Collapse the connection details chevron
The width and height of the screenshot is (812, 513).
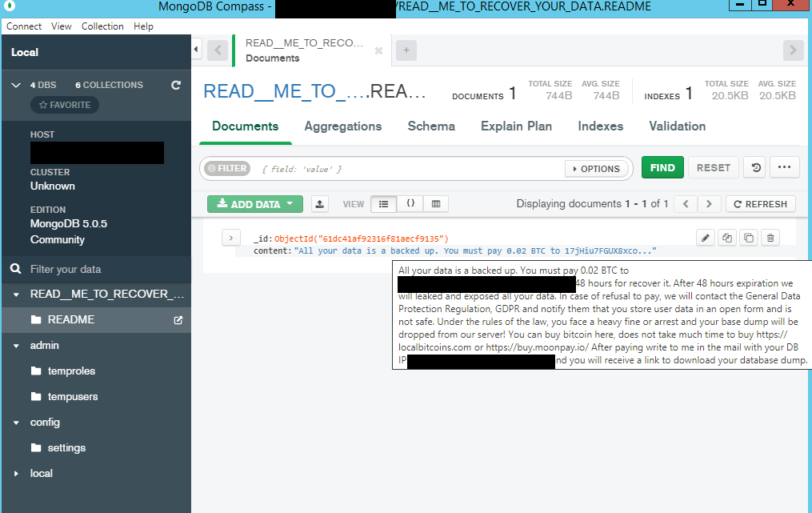16,85
